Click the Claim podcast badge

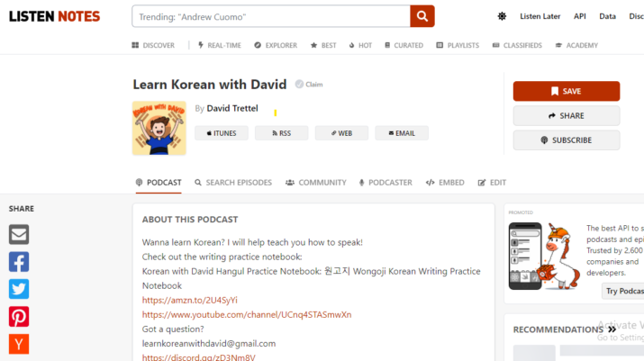click(x=309, y=85)
